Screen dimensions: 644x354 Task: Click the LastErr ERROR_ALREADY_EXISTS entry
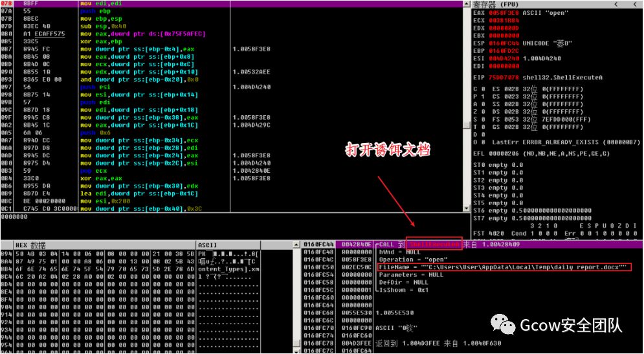[566, 142]
